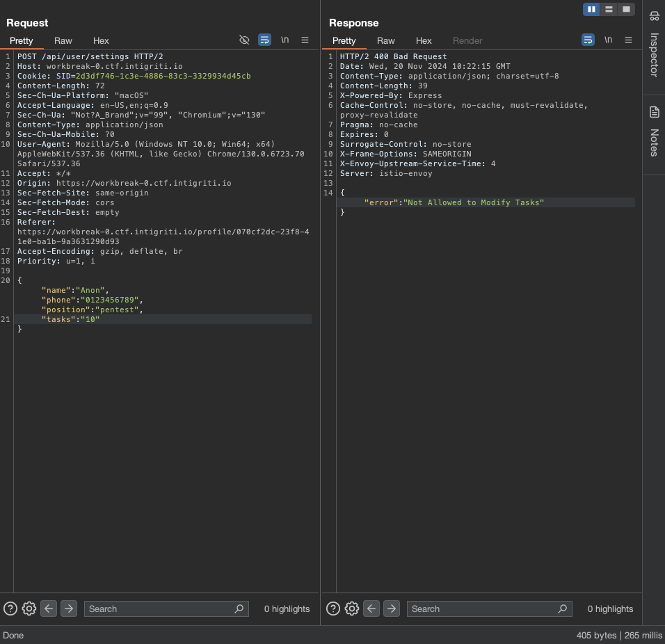Click the "phone":"0123456789" JSON line
665x644 pixels.
92,300
